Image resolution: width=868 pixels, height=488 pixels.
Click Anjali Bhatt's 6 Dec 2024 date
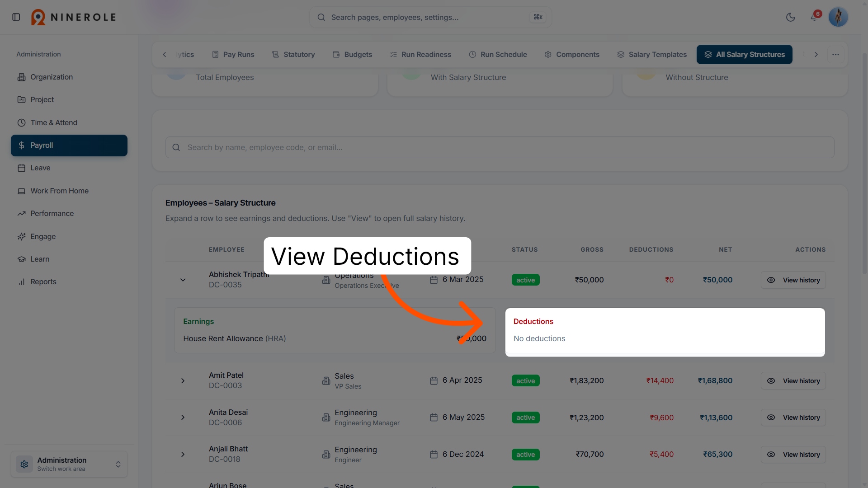[463, 454]
